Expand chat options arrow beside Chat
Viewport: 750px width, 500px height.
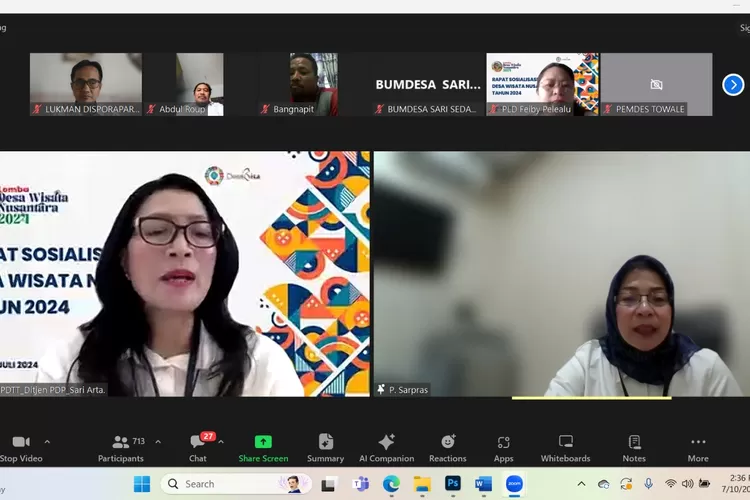coord(221,442)
